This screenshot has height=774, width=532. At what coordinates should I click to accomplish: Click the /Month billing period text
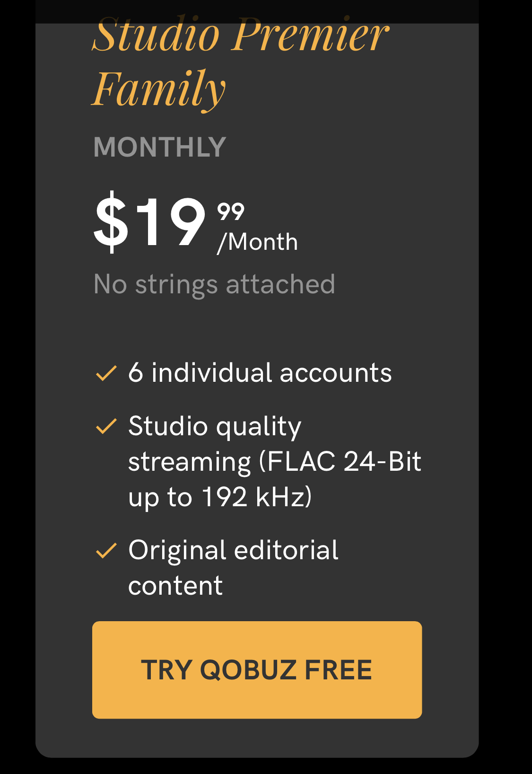click(257, 242)
